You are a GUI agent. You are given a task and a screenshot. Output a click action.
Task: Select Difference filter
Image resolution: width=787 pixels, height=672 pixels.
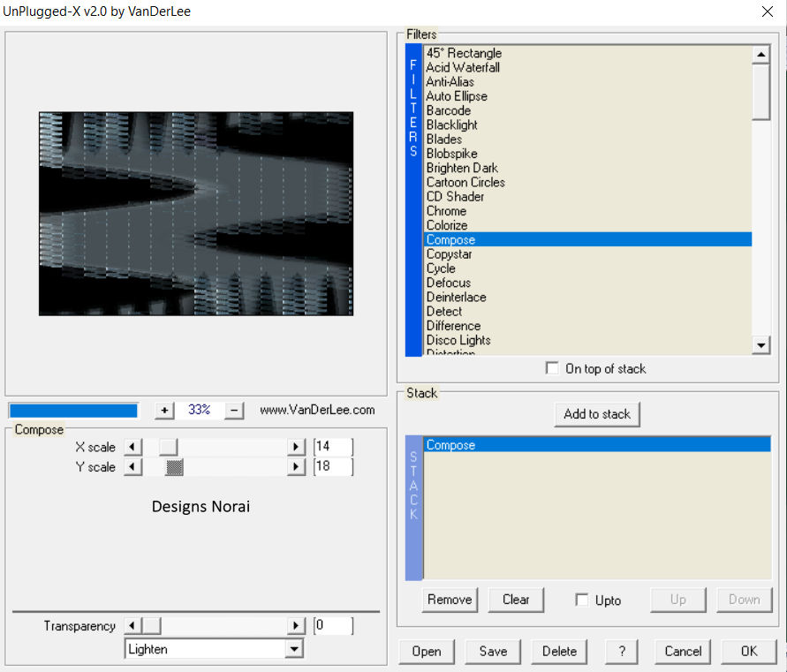587,326
